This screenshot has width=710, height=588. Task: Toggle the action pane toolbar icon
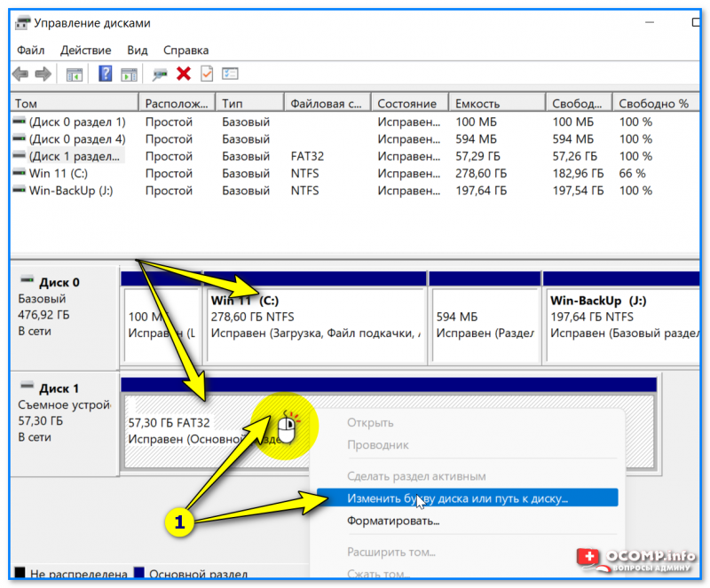129,74
